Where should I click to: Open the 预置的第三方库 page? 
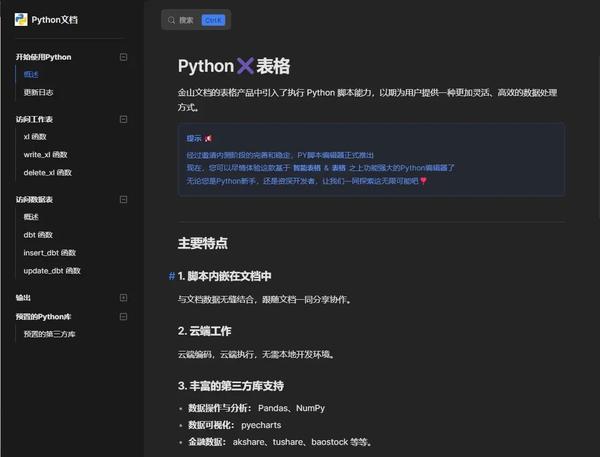[49, 334]
